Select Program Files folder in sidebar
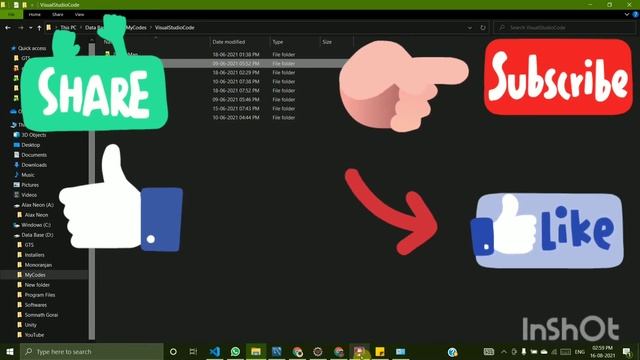This screenshot has height=360, width=640. tap(40, 295)
